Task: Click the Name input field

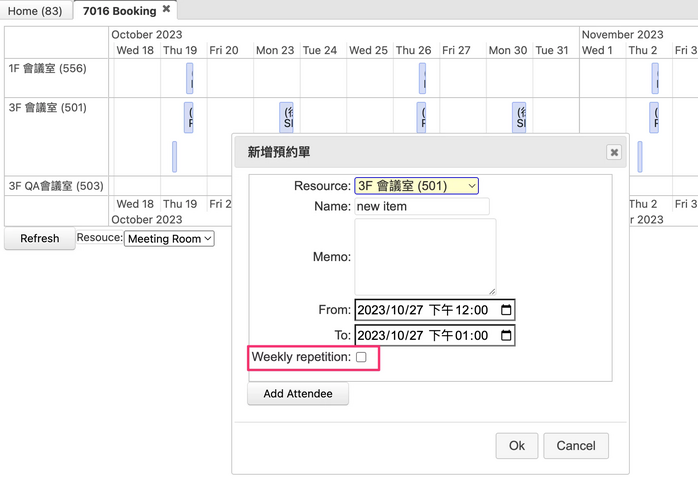Action: [422, 206]
